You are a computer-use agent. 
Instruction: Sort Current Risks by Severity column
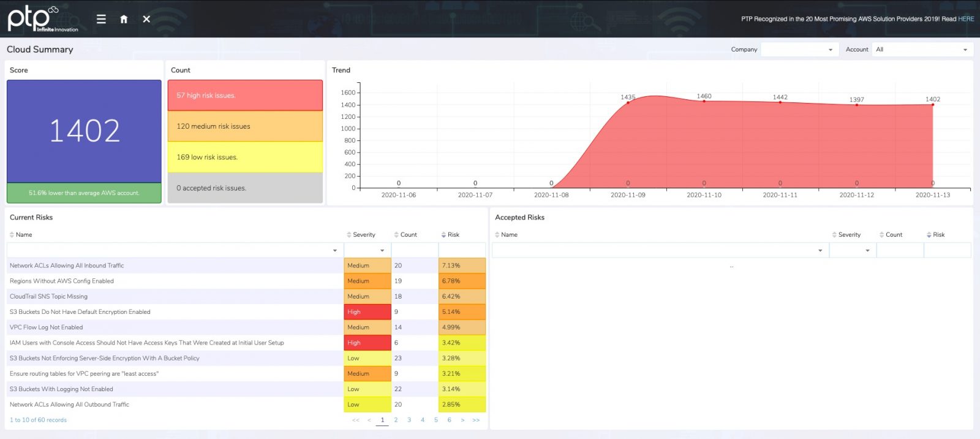point(363,235)
